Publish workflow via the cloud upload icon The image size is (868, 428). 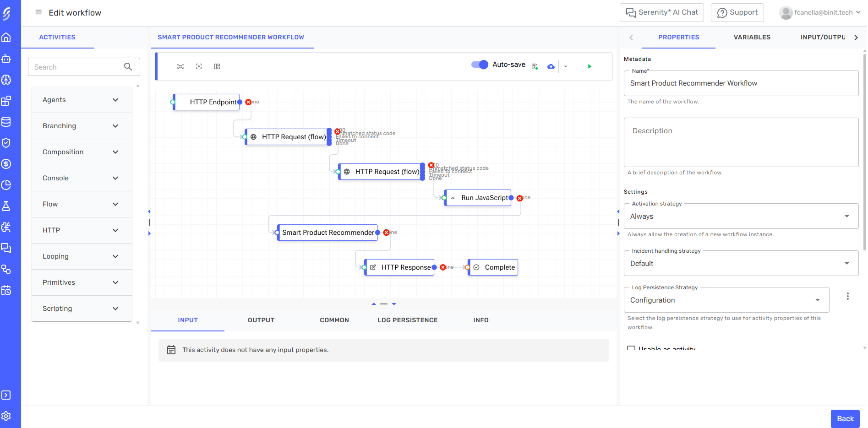(551, 66)
